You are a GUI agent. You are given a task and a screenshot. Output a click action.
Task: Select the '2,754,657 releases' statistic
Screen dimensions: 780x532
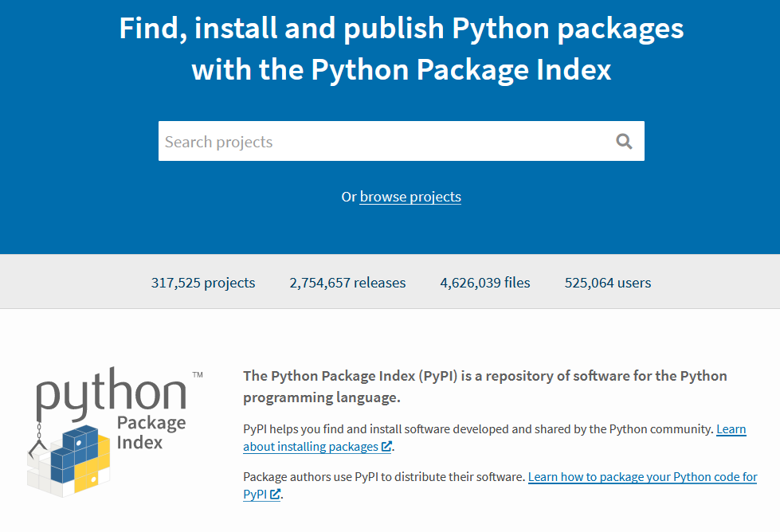[347, 283]
